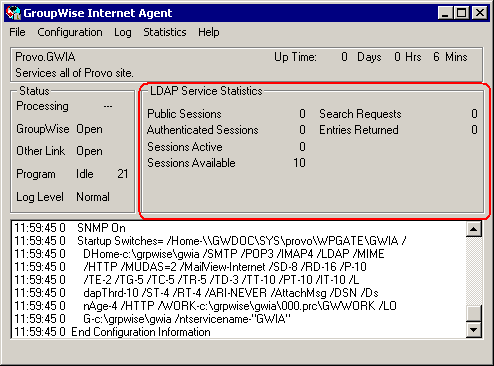Open the Configuration menu
Viewport: 494px width, 366px height.
(70, 32)
